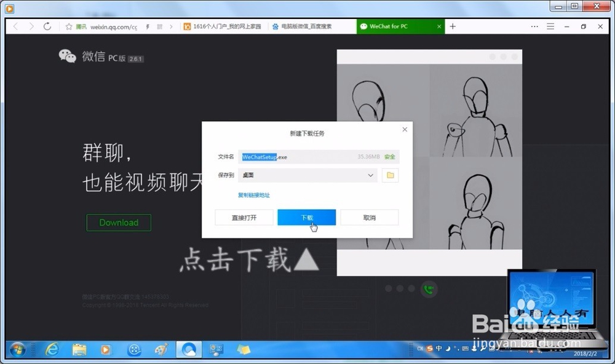The image size is (615, 364).
Task: Open the browser more actions menu
Action: click(534, 26)
